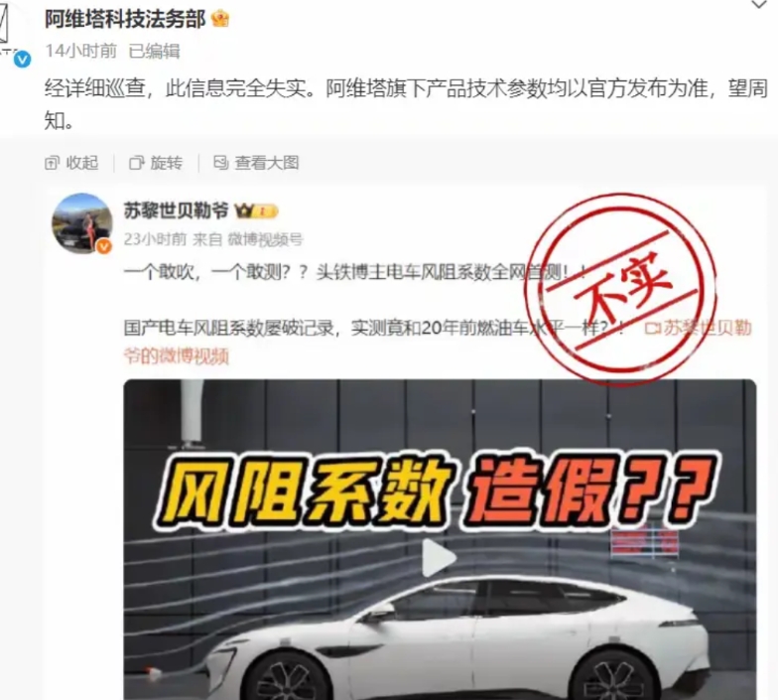Click the 14小时前 post timestamp
The height and width of the screenshot is (700, 778).
tap(81, 51)
